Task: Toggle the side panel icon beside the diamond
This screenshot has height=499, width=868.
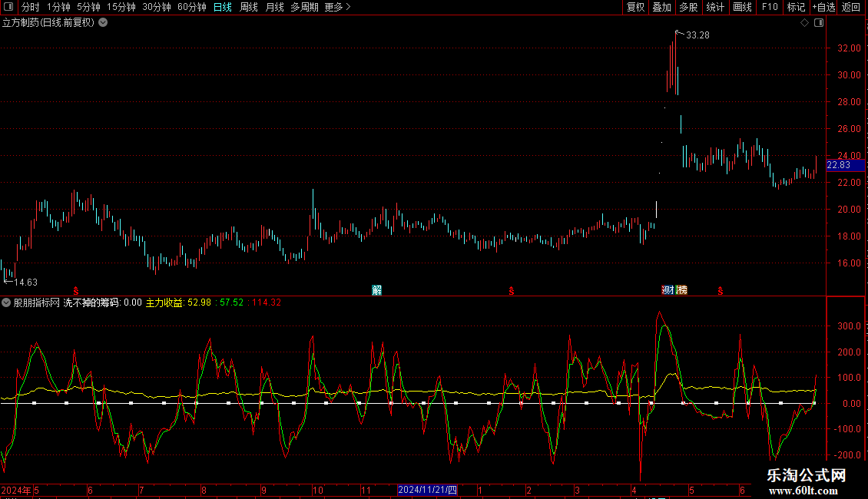Action: 819,23
